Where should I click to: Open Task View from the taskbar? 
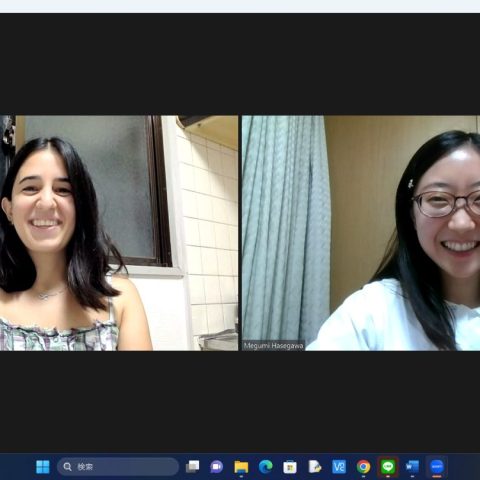(x=192, y=467)
